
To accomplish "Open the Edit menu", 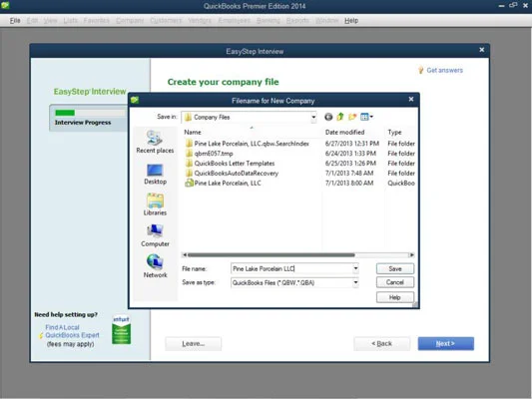I will [32, 21].
